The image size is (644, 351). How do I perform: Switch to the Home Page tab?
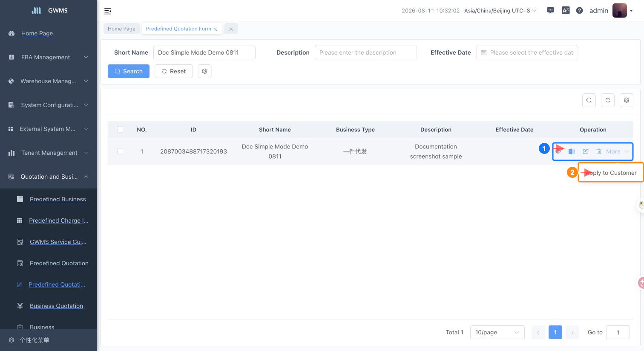[x=121, y=29]
